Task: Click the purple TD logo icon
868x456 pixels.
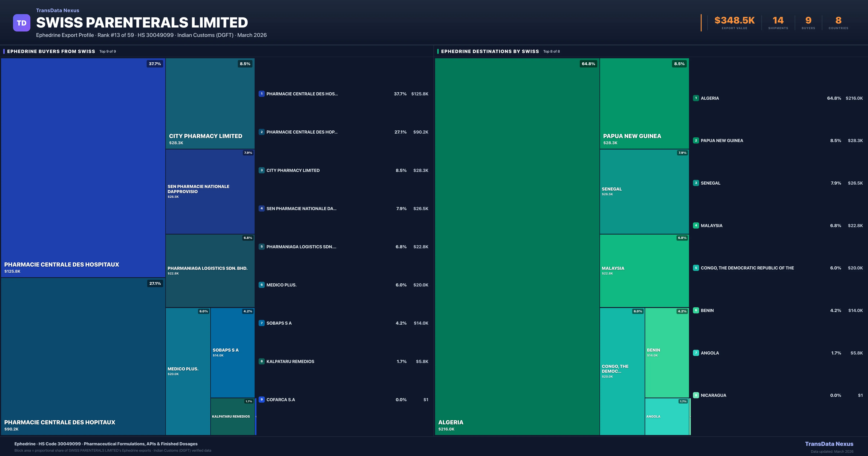Action: coord(22,23)
